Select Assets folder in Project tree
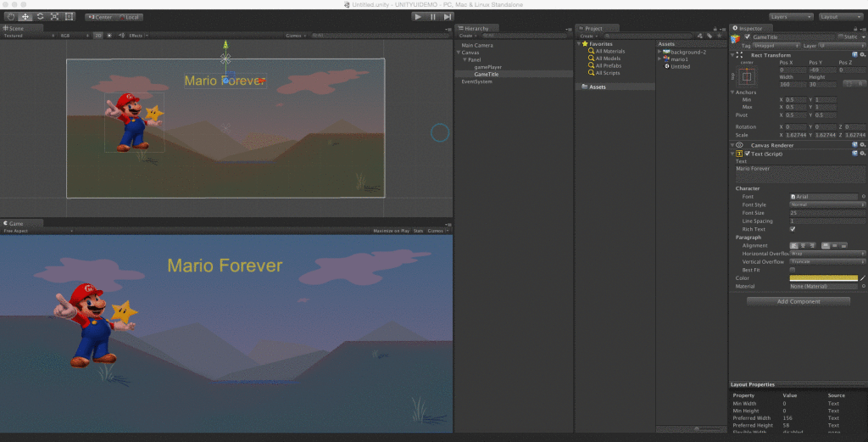 (598, 87)
